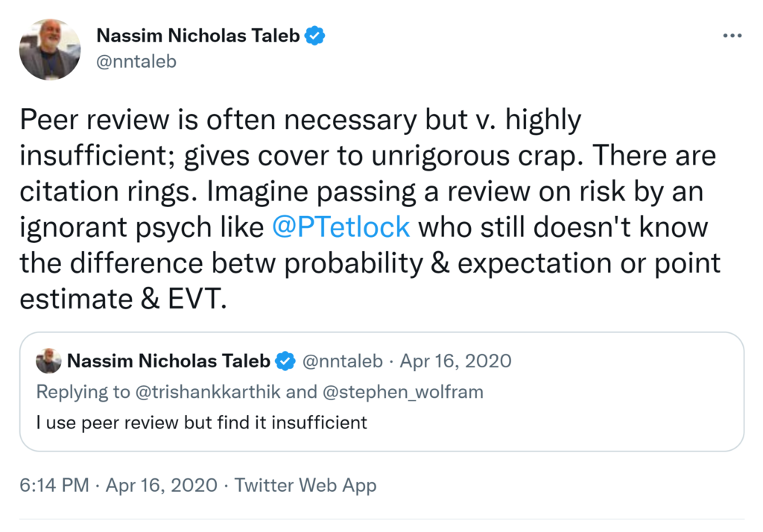Click the author name in the quoted tweet
This screenshot has width=763, height=532.
coord(168,361)
